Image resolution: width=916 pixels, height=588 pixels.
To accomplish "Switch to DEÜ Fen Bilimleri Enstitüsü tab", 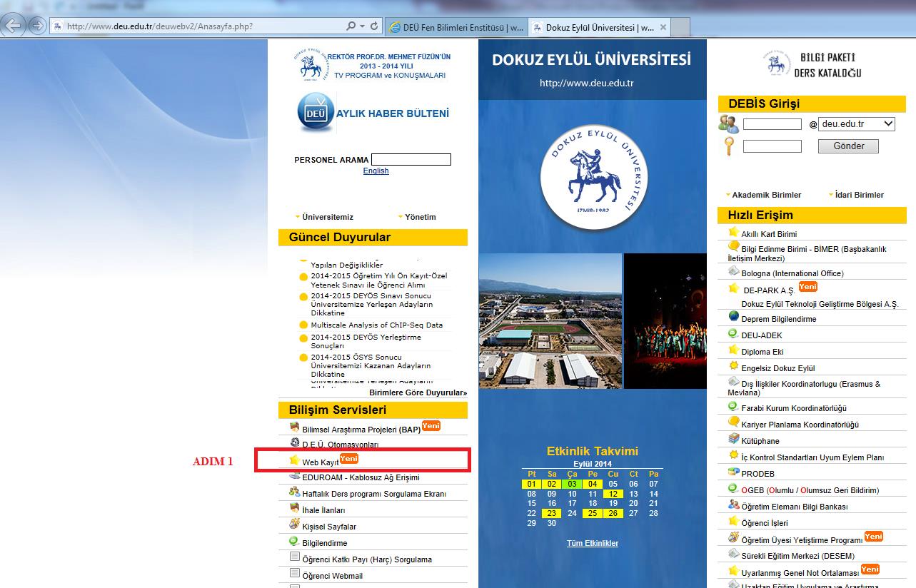I will (456, 27).
